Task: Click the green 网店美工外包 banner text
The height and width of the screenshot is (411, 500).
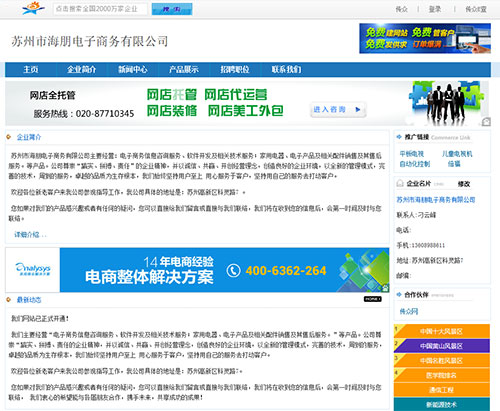Action: pos(246,111)
